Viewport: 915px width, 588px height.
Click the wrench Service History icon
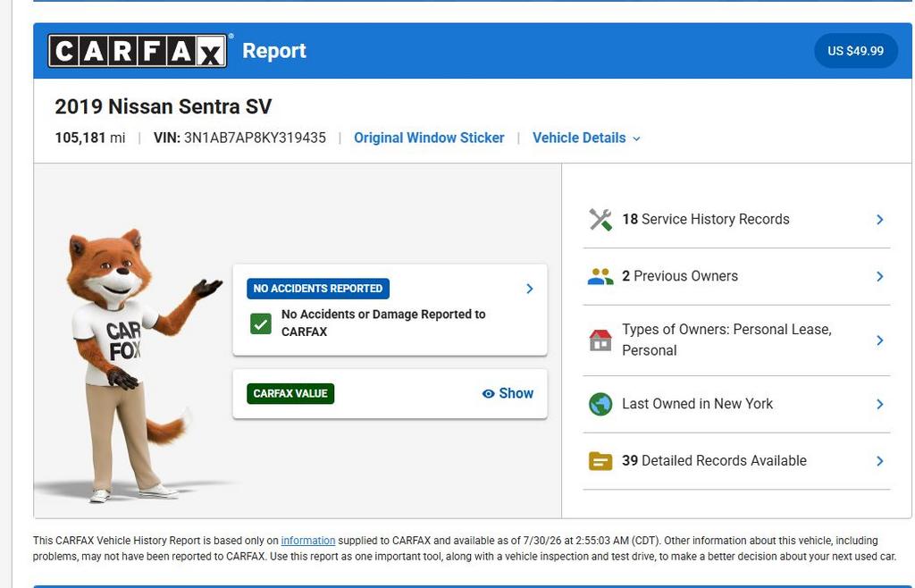[600, 220]
